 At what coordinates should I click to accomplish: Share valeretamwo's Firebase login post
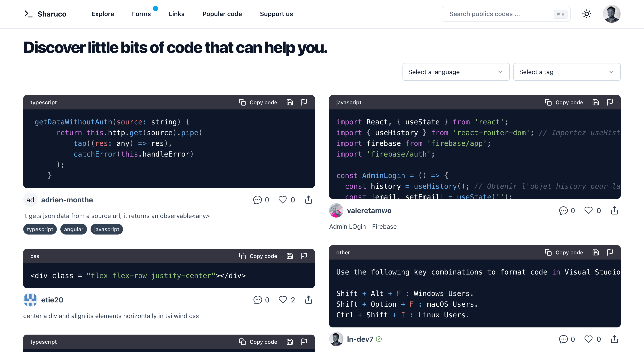pyautogui.click(x=614, y=210)
